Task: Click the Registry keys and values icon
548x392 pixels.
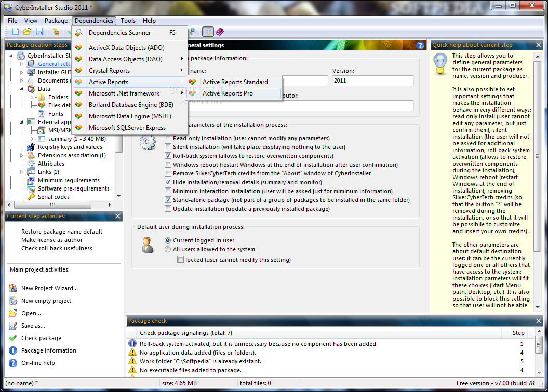Action: point(31,147)
